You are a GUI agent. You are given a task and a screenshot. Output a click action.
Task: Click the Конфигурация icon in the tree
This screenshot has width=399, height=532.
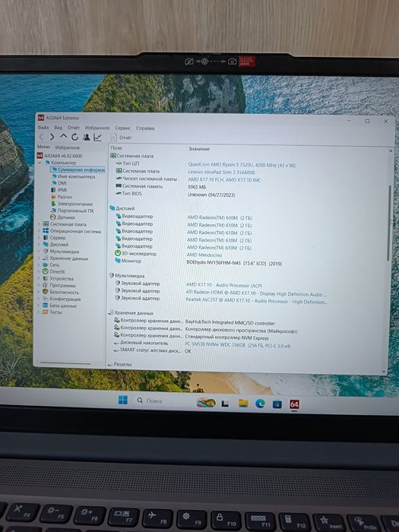click(46, 299)
